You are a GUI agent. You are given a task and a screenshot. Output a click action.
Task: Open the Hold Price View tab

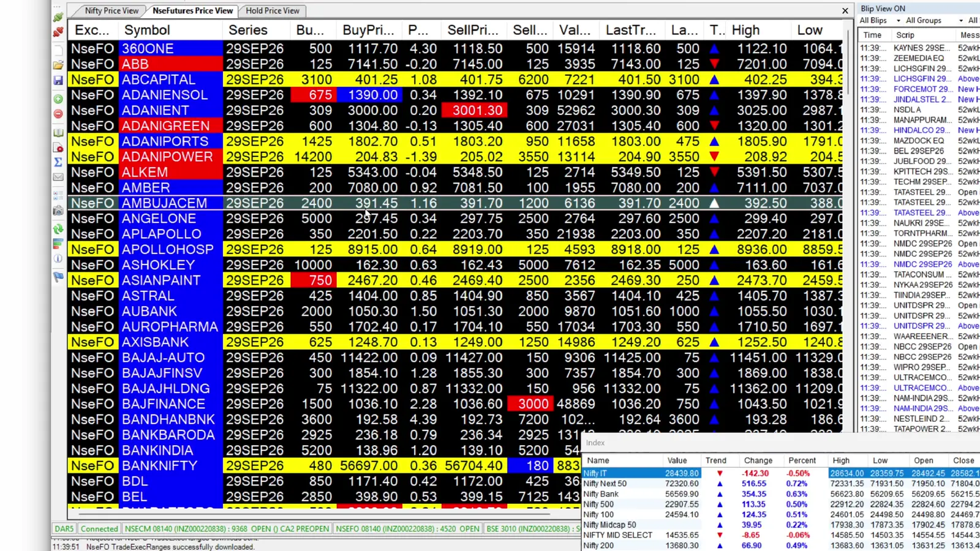tap(273, 10)
